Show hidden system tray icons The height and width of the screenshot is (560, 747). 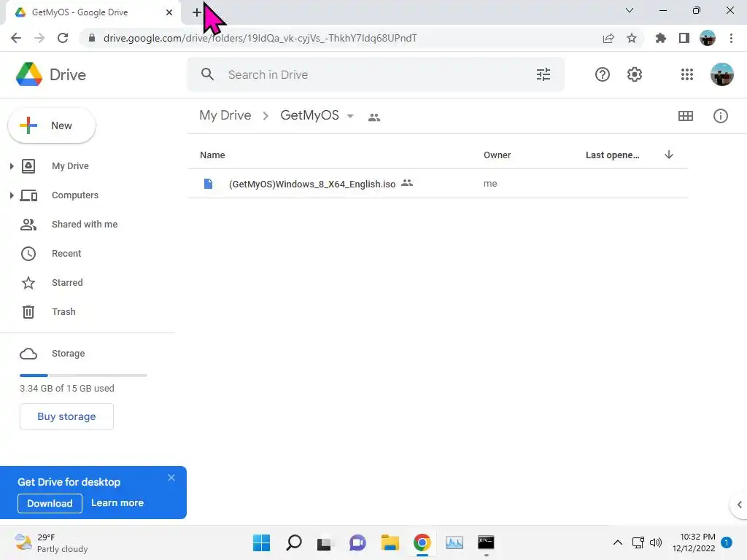pos(617,542)
